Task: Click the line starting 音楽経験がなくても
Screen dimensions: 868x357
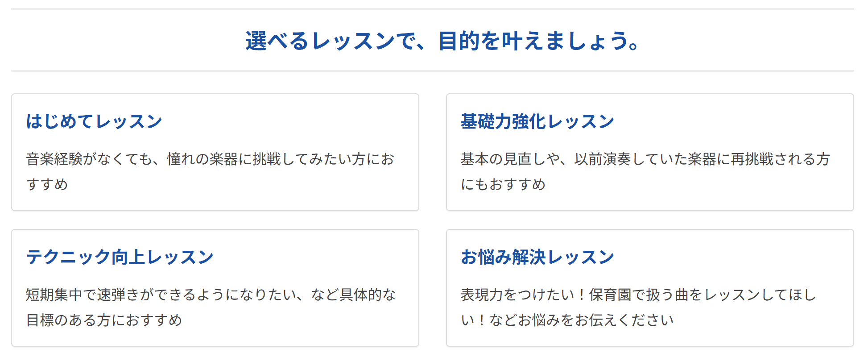Action: [x=210, y=159]
